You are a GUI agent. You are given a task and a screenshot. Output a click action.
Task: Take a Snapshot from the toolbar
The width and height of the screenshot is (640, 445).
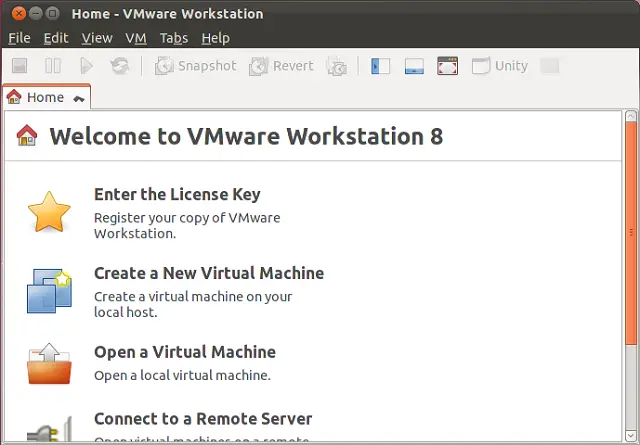coord(195,66)
